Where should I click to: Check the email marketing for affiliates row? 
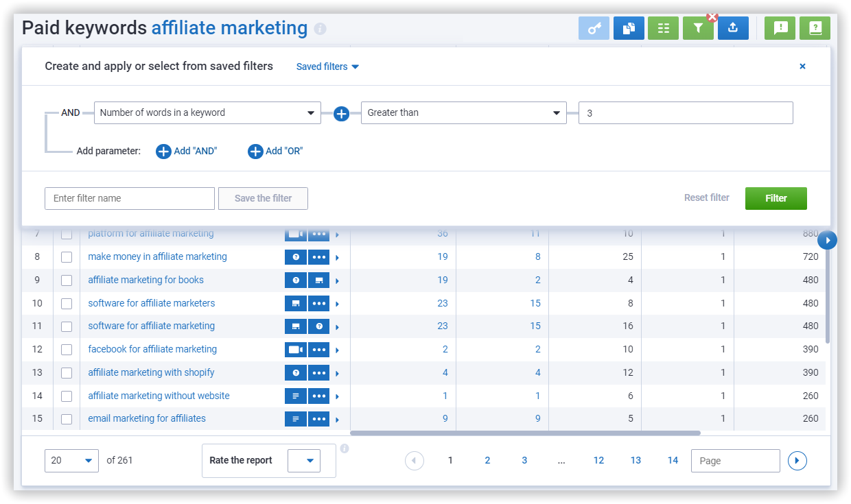67,419
